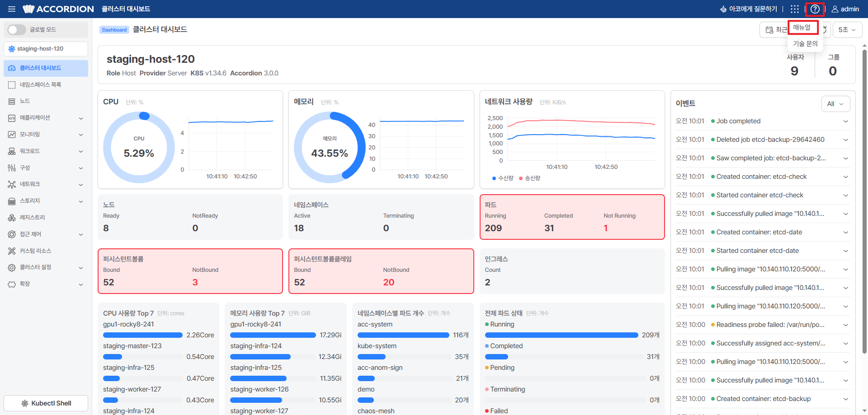Screen dimensions: 868x415
Task: Click the ACCORDION logo
Action: [x=58, y=9]
